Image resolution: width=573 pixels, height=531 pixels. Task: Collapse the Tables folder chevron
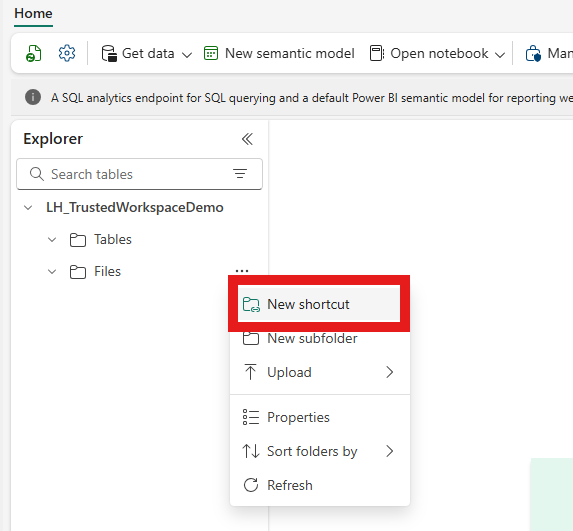click(52, 240)
